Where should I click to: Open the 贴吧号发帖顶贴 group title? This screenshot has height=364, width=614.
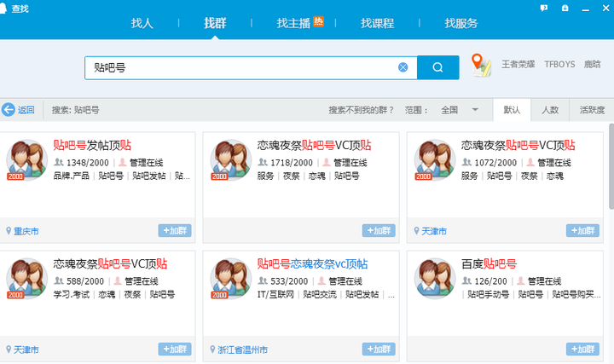pos(92,146)
